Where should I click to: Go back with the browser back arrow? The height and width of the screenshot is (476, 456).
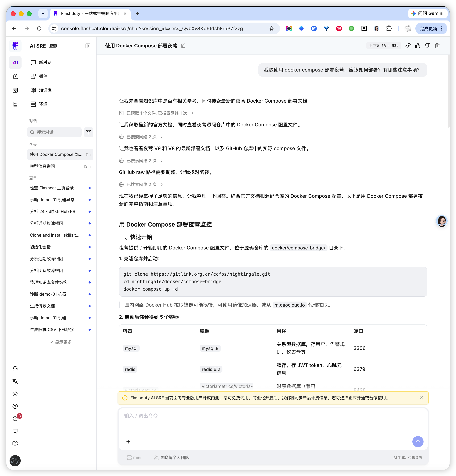pyautogui.click(x=14, y=29)
